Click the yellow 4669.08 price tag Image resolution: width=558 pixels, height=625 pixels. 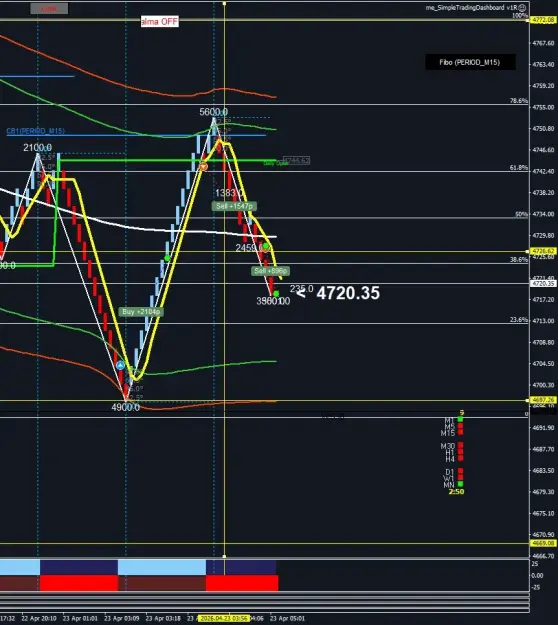pyautogui.click(x=544, y=543)
